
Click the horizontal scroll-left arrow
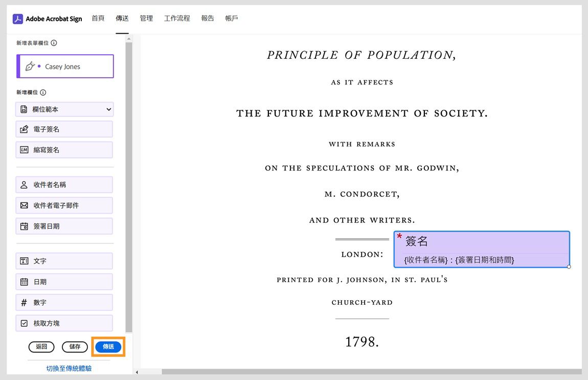pos(137,372)
